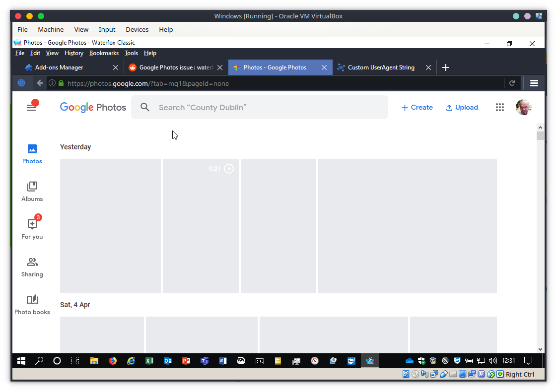This screenshot has height=392, width=557.
Task: Focus the Search "County Dublin" field
Action: [259, 107]
